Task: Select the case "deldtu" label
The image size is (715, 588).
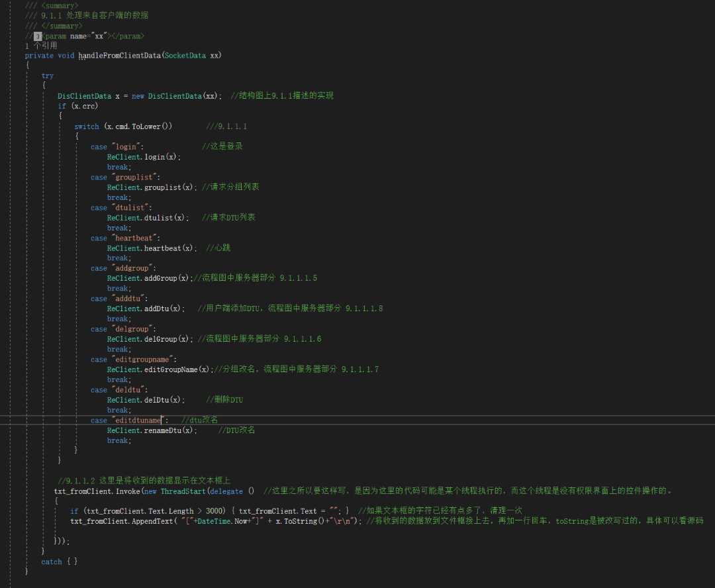Action: [x=119, y=390]
